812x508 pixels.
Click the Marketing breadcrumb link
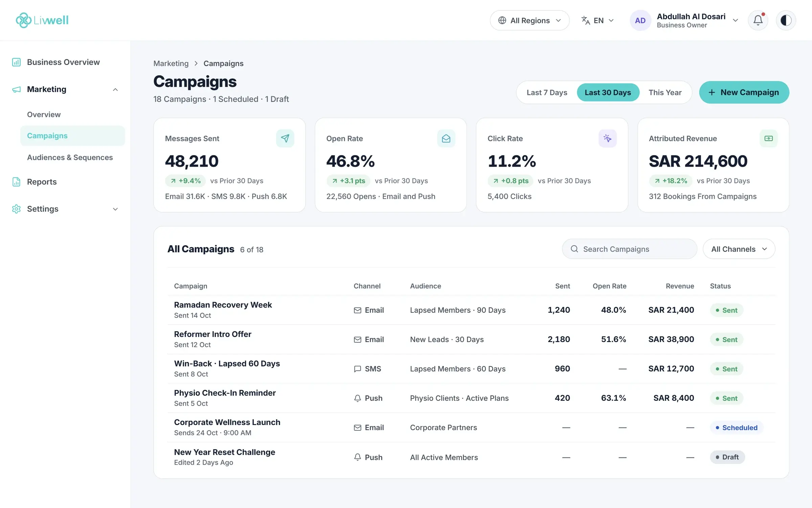[x=171, y=63]
